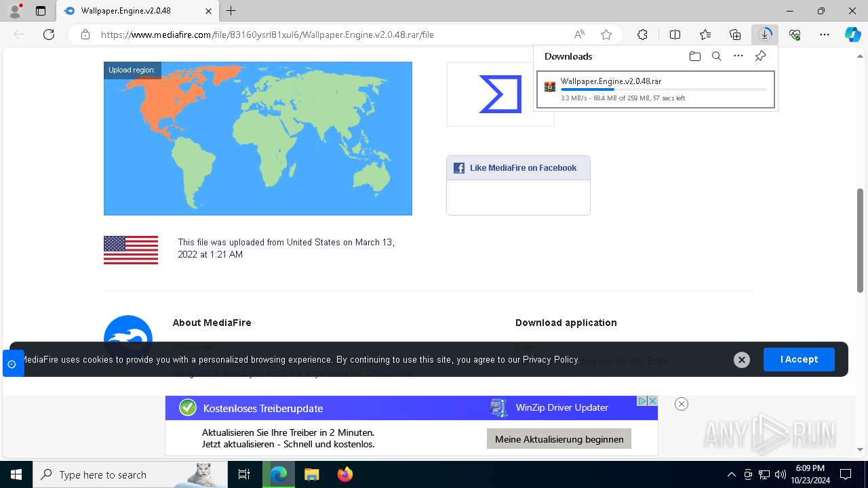Close the Wallpaper.Engine.v2.0.48 tab
The image size is (868, 488).
(x=208, y=11)
